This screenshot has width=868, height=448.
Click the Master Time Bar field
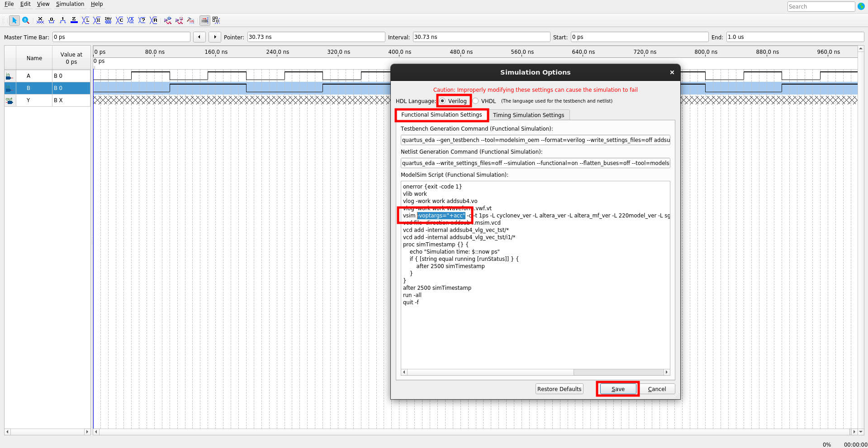(x=121, y=37)
